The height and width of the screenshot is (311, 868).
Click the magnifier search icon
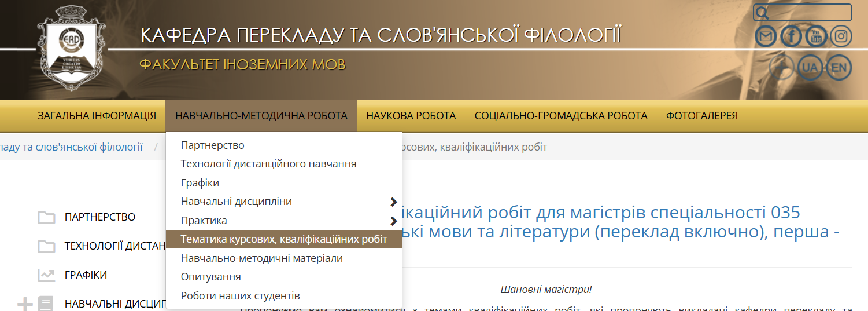762,13
